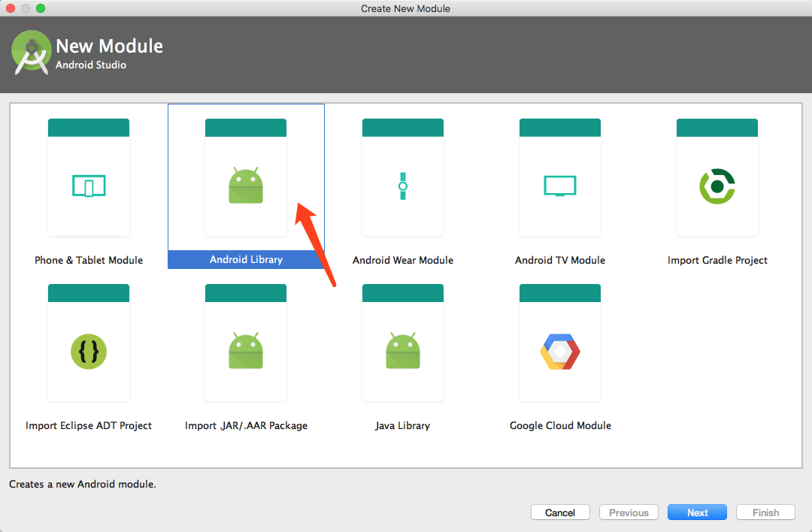Click the Android Studio logo in header

click(x=31, y=53)
